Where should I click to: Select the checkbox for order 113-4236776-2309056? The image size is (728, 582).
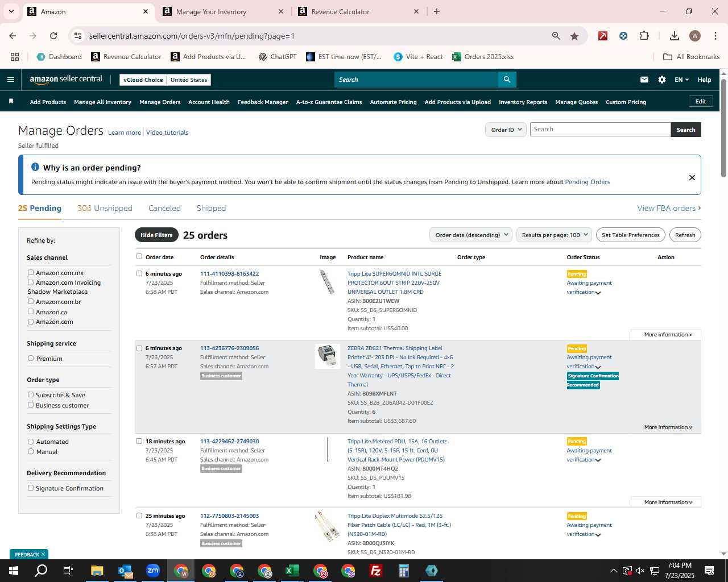(139, 348)
